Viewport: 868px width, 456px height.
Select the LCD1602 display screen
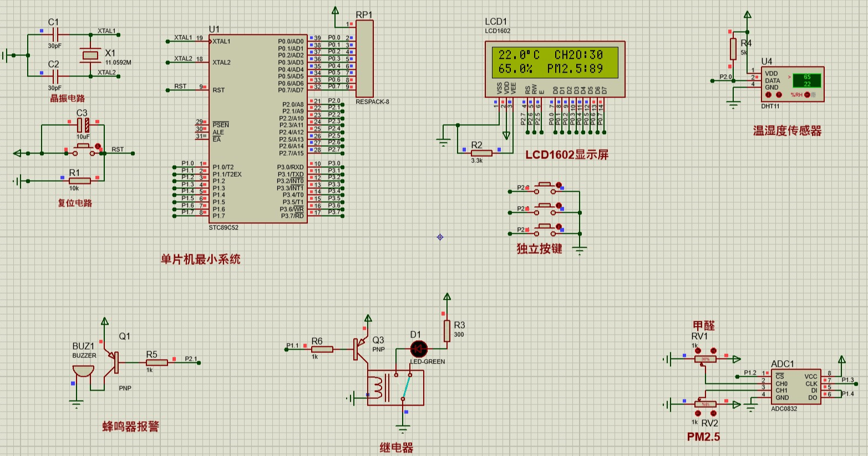[555, 62]
